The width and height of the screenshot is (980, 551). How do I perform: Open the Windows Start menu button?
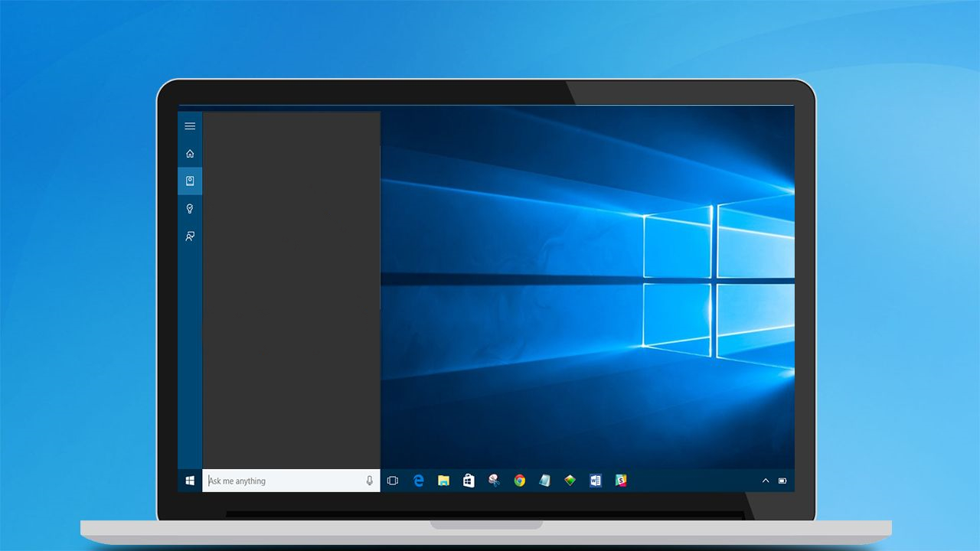tap(190, 481)
